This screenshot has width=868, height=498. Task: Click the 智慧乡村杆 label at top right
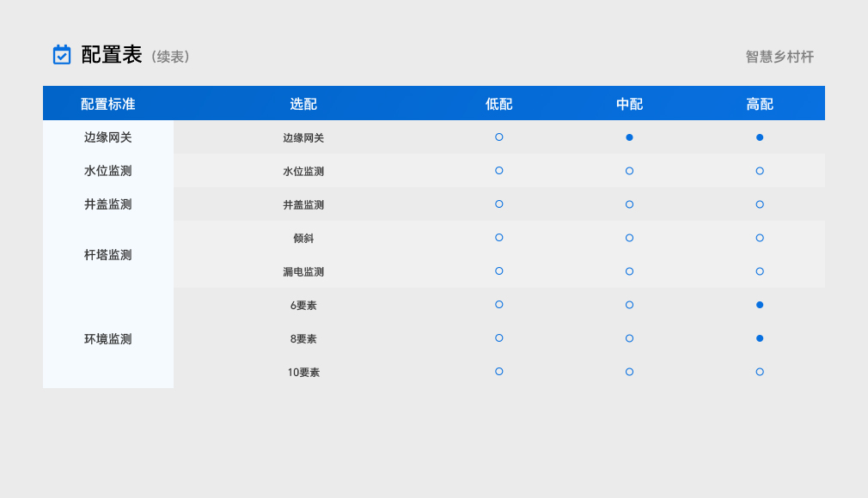pyautogui.click(x=779, y=57)
